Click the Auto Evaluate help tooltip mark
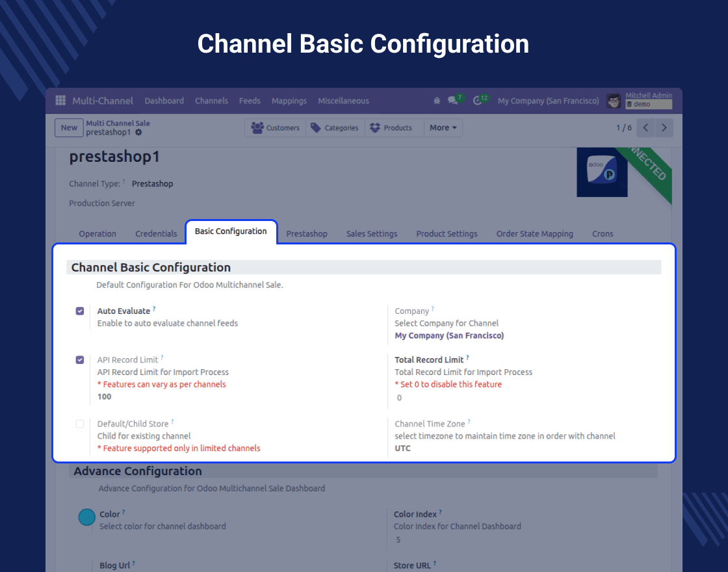728x572 pixels. [154, 309]
